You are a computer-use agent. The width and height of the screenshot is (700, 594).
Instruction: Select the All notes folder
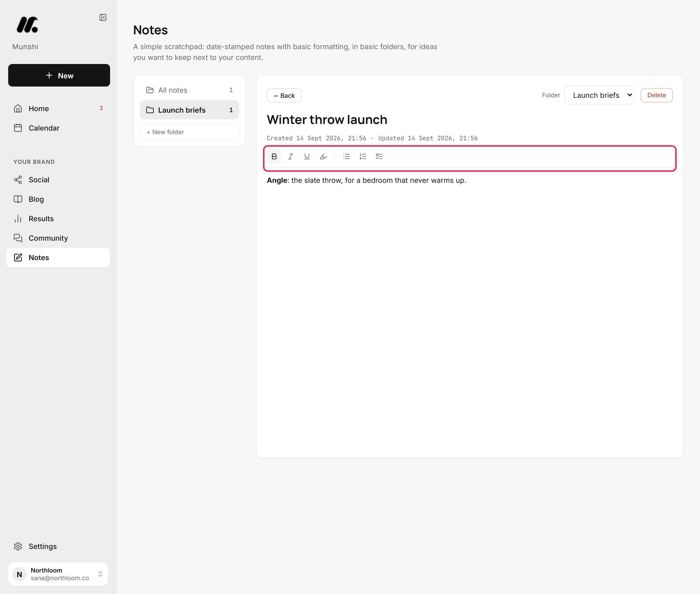pyautogui.click(x=189, y=90)
